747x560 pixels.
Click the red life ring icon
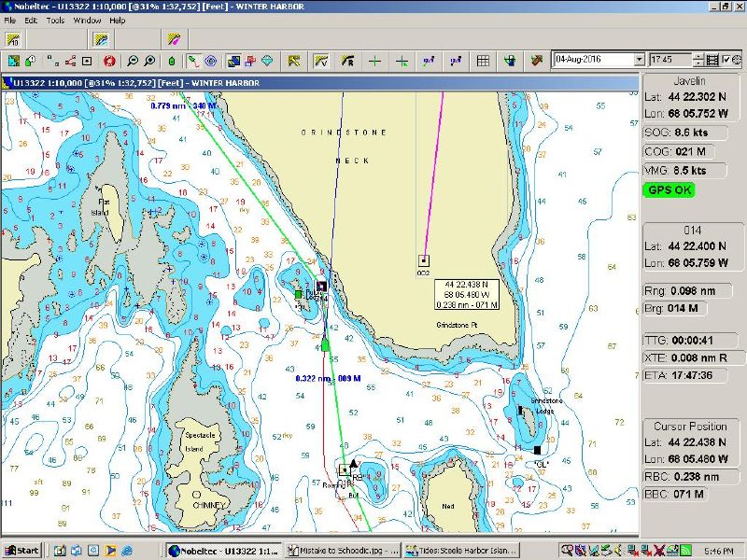109,61
